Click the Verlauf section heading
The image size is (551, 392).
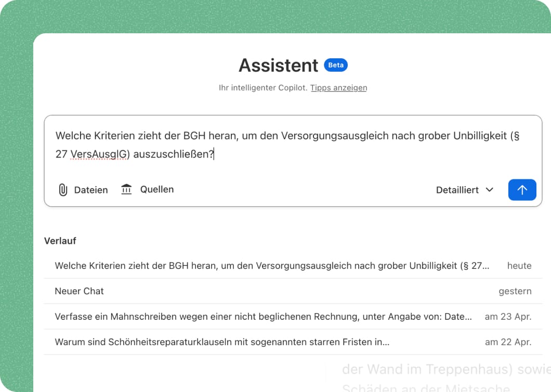tap(60, 241)
